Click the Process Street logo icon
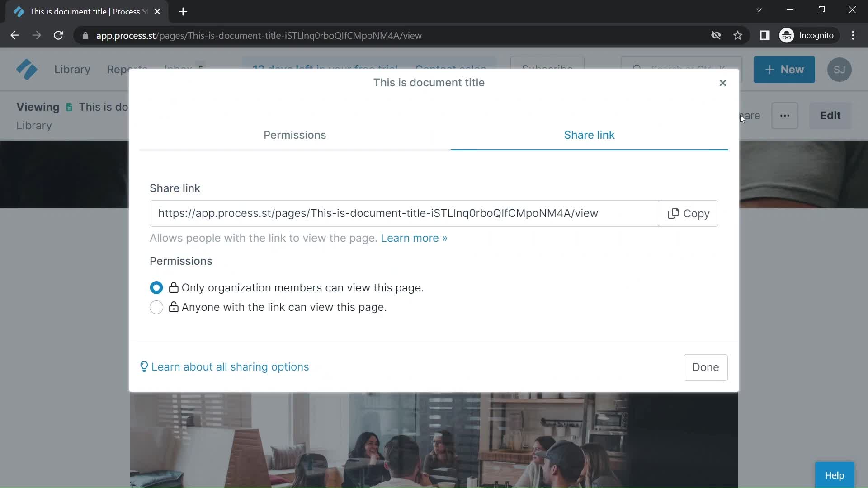 (26, 70)
